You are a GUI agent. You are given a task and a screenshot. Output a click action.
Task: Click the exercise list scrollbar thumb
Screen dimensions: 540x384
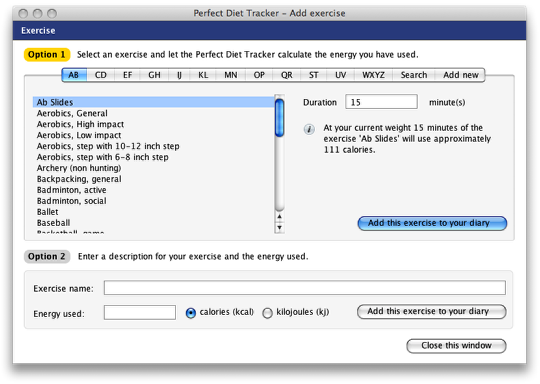pyautogui.click(x=279, y=117)
